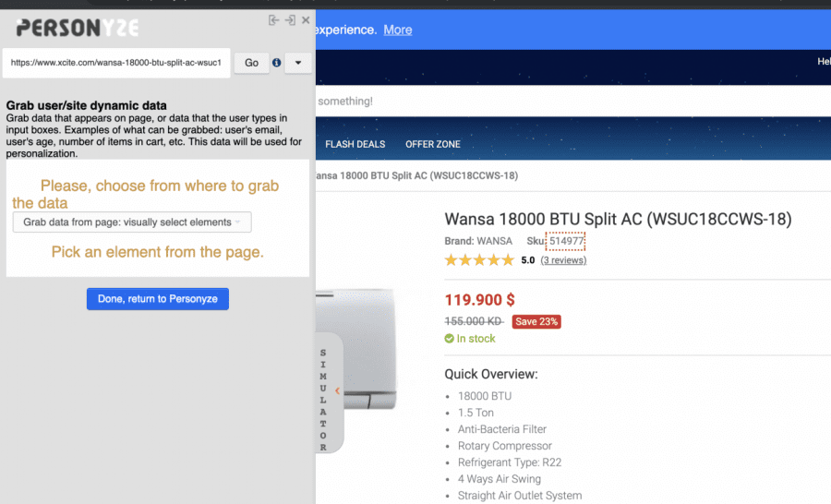Select the highlighted Sku number 514977
Image resolution: width=831 pixels, height=504 pixels.
[x=566, y=242]
